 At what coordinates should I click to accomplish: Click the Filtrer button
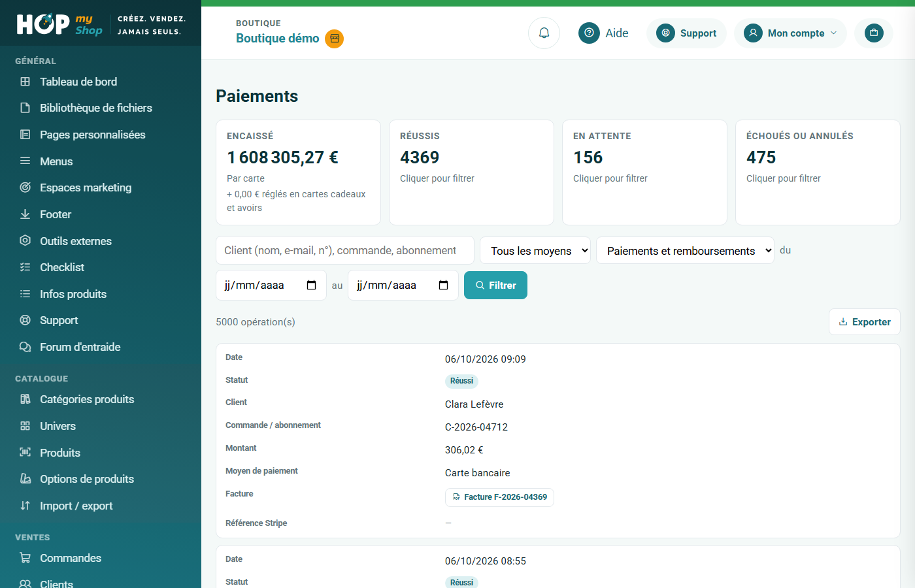click(495, 285)
